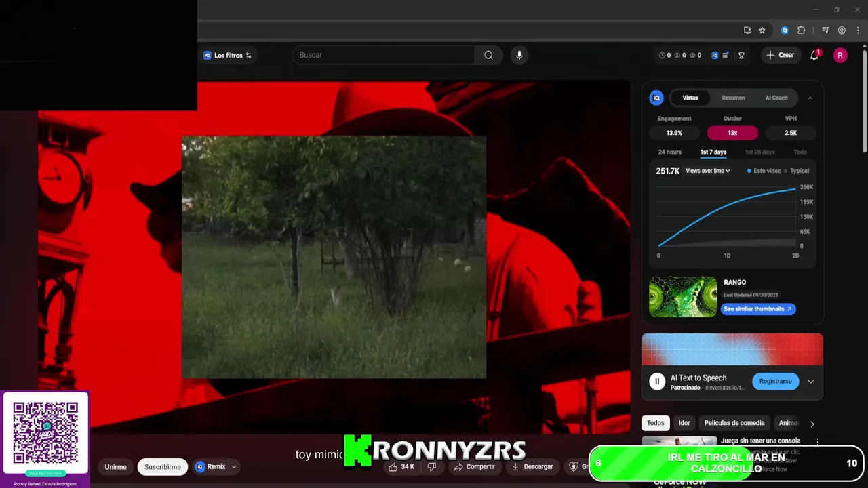Select the 24 hours range
Image resolution: width=868 pixels, height=488 pixels.
670,152
